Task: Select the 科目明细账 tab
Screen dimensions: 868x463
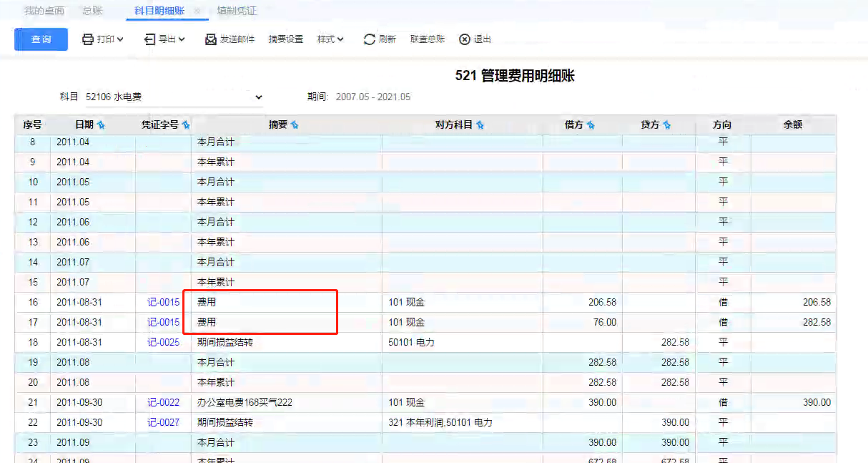Action: [x=159, y=11]
